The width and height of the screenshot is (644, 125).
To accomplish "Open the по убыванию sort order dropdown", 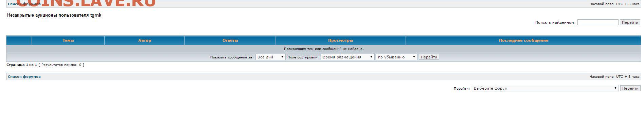I will pyautogui.click(x=396, y=57).
